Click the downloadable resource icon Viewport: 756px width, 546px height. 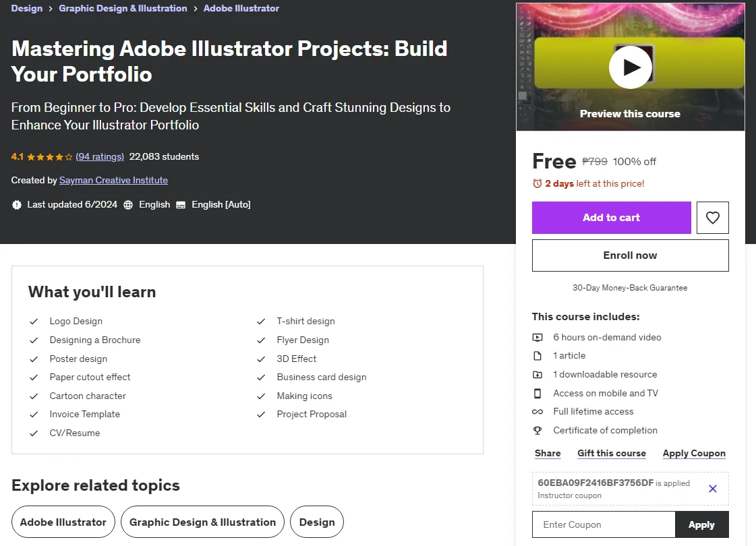pos(537,374)
